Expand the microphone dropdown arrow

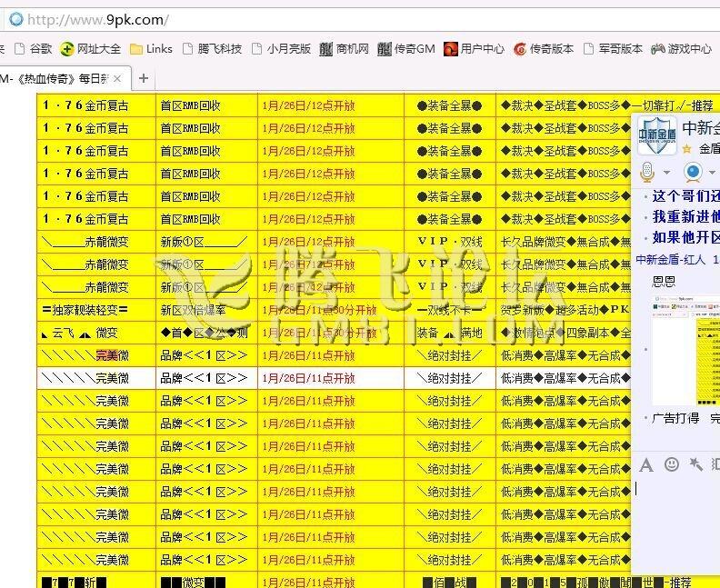point(666,173)
